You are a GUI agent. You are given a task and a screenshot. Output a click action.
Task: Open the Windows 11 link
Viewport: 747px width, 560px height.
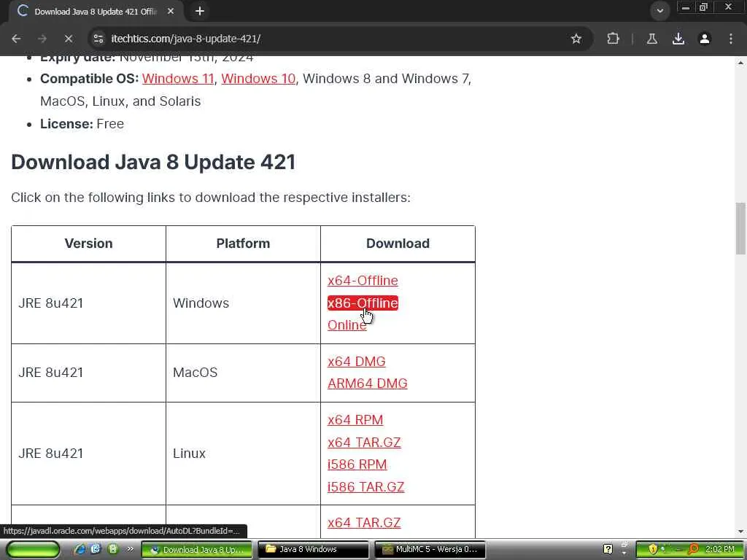178,79
